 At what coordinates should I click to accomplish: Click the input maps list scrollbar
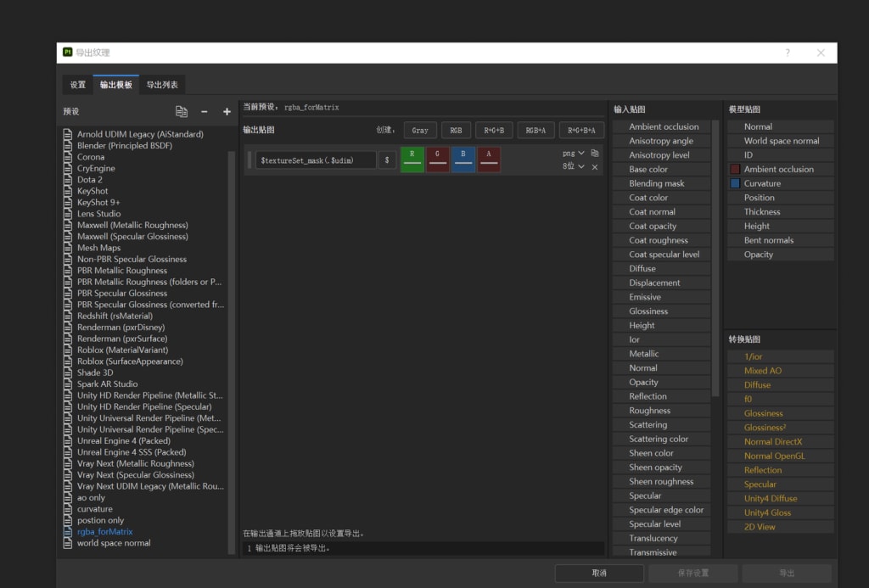click(715, 258)
